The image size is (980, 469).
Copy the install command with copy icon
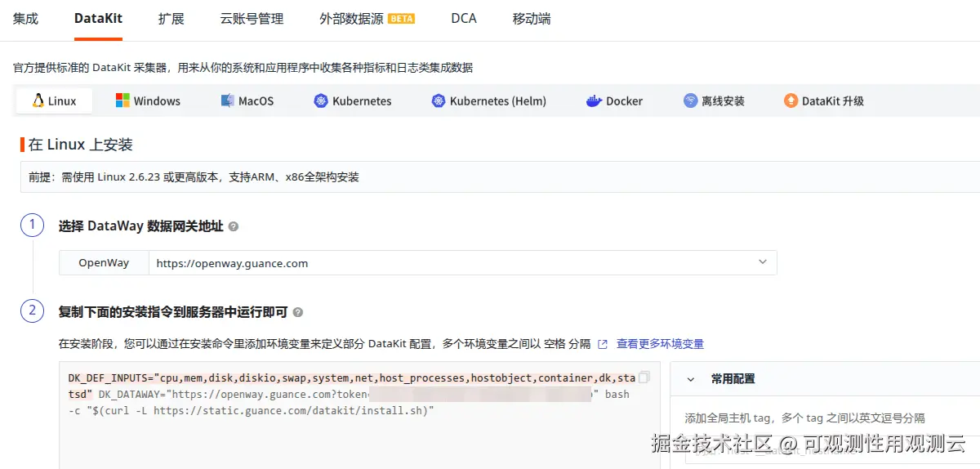coord(644,377)
